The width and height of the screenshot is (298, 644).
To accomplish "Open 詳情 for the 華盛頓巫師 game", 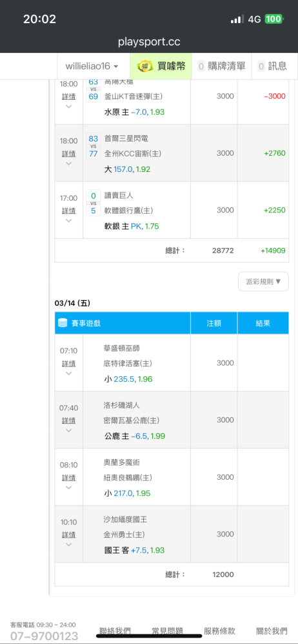I will (x=69, y=363).
